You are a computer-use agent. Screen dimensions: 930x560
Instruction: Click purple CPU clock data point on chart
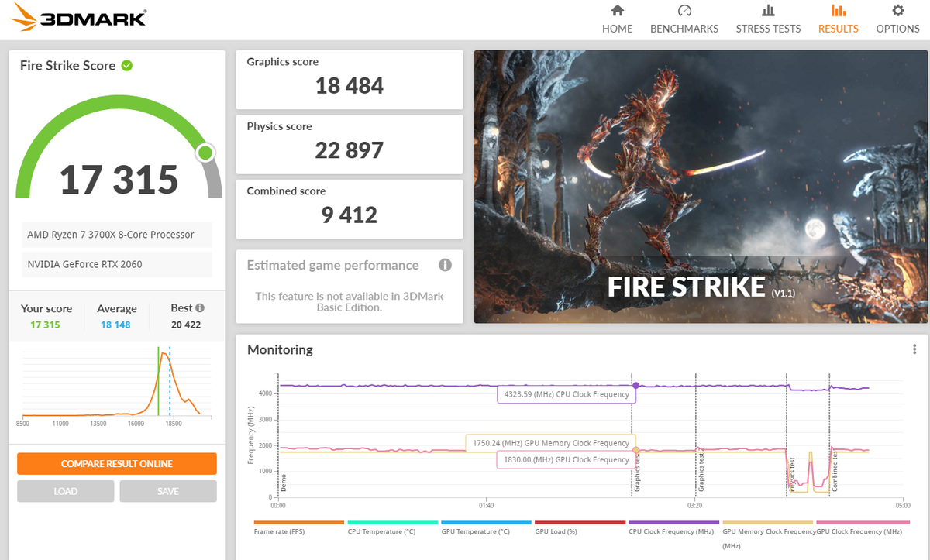coord(636,385)
